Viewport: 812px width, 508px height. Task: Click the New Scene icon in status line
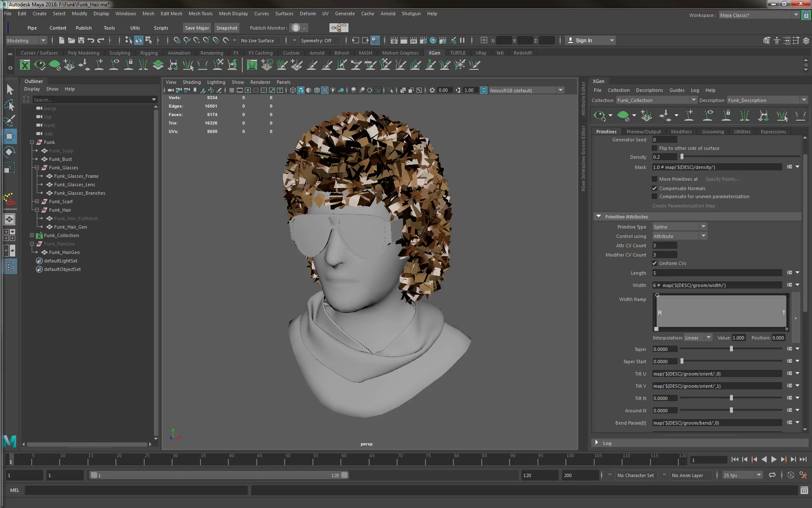[61, 40]
